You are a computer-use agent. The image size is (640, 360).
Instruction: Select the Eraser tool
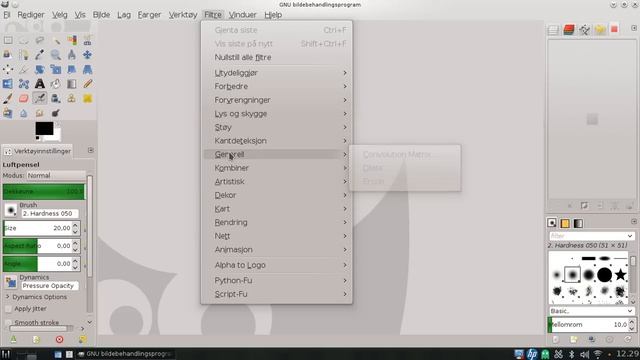click(24, 98)
